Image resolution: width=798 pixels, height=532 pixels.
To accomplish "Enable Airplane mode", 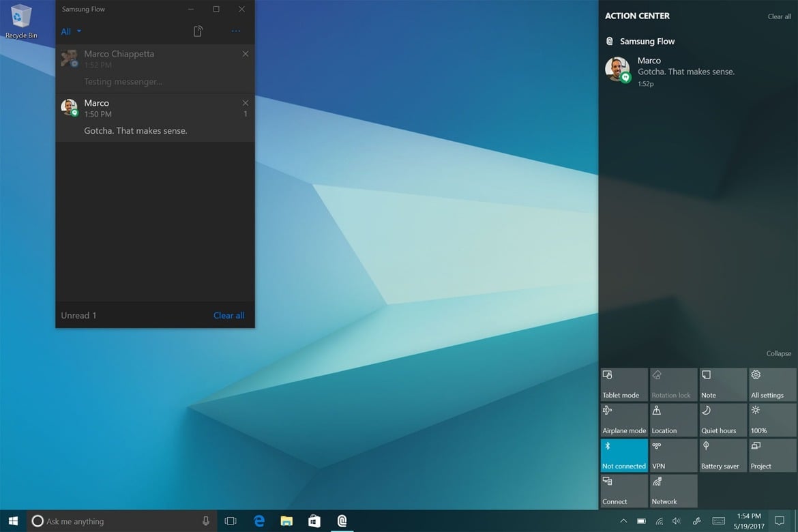I will pos(624,420).
